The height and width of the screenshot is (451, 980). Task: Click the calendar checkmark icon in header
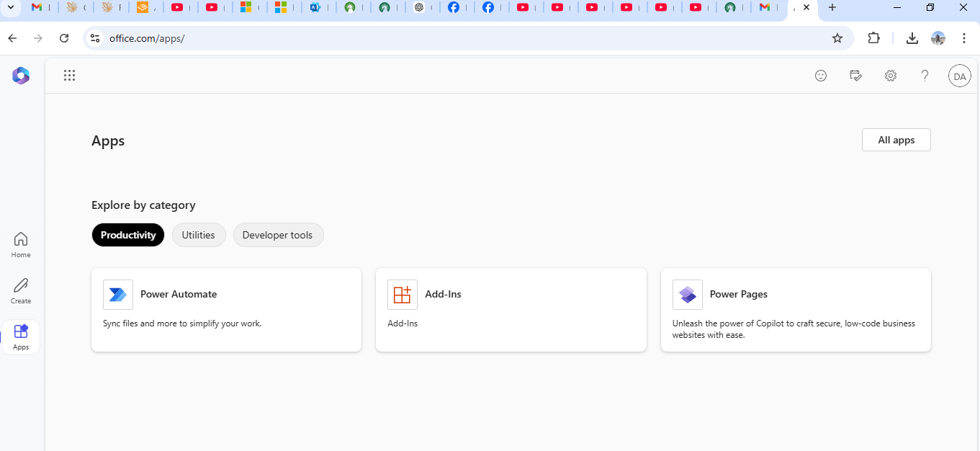pyautogui.click(x=856, y=76)
